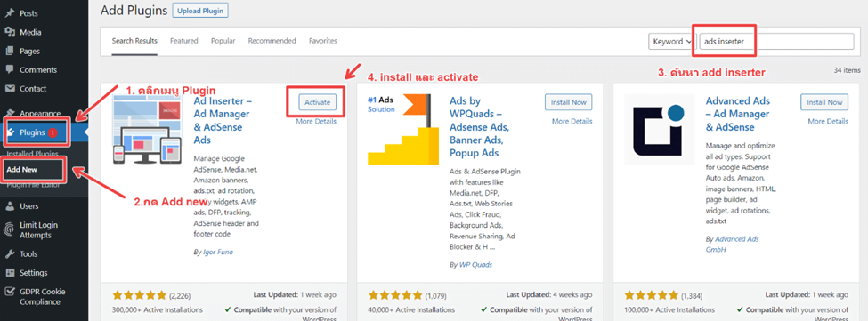Click the Ad Inserter plugin thumbnail
This screenshot has width=868, height=321.
[147, 129]
